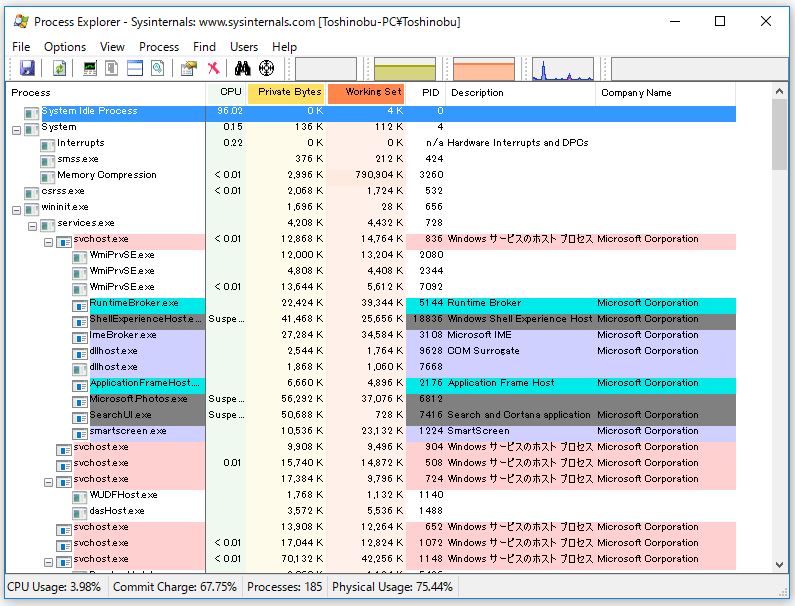
Task: Click the Refresh Now toolbar icon
Action: coord(59,68)
